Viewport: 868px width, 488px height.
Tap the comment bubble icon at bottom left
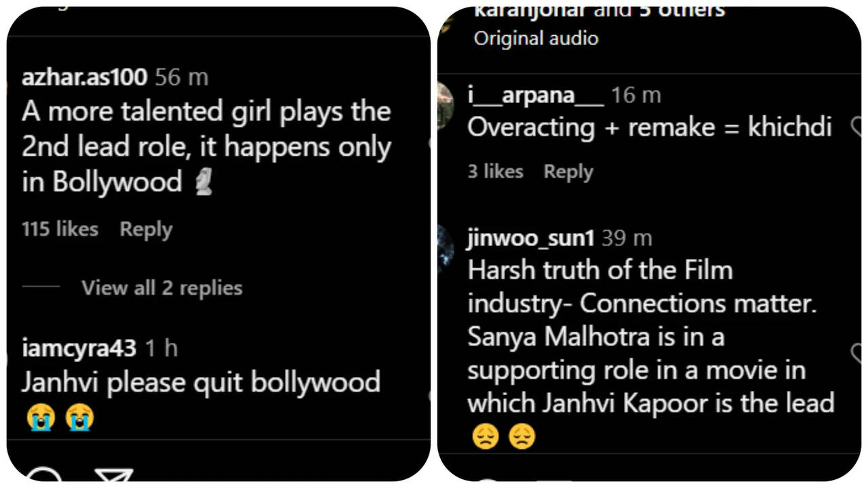click(43, 476)
